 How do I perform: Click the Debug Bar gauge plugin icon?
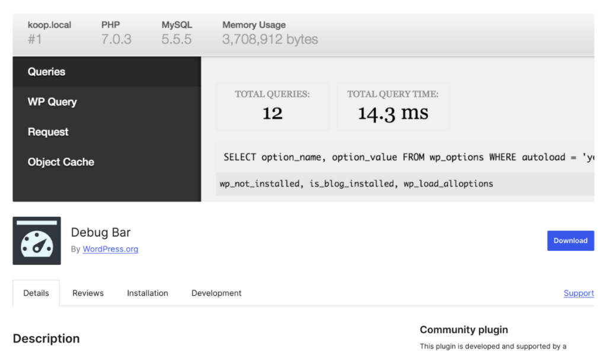tap(37, 241)
